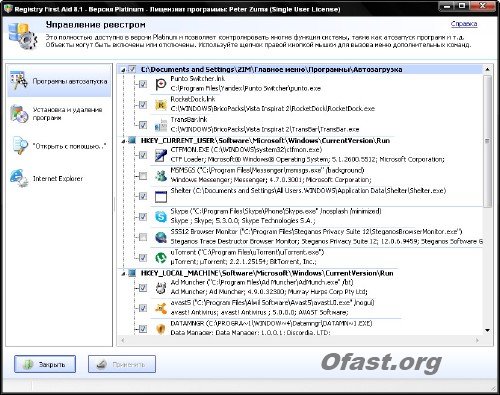Click the vertical scrollbar thumb
500x395 pixels.
[487, 141]
